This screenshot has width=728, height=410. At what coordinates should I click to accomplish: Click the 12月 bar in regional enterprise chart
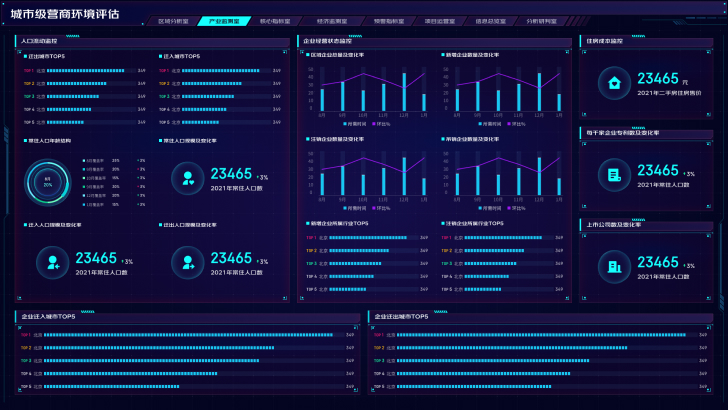pyautogui.click(x=404, y=92)
